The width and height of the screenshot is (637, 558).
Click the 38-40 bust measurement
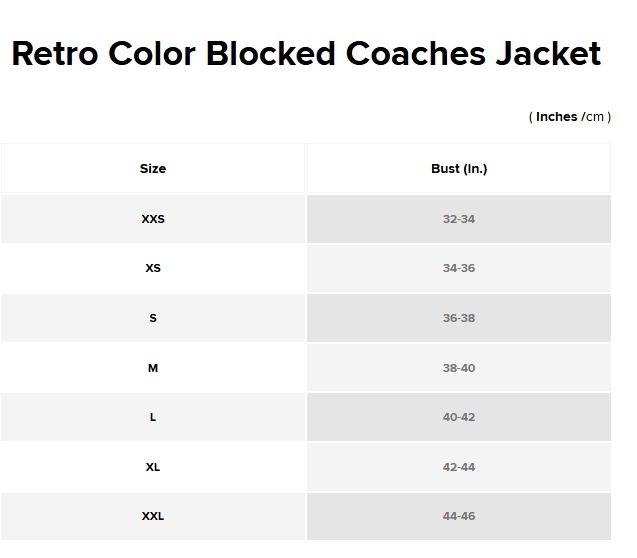point(459,368)
